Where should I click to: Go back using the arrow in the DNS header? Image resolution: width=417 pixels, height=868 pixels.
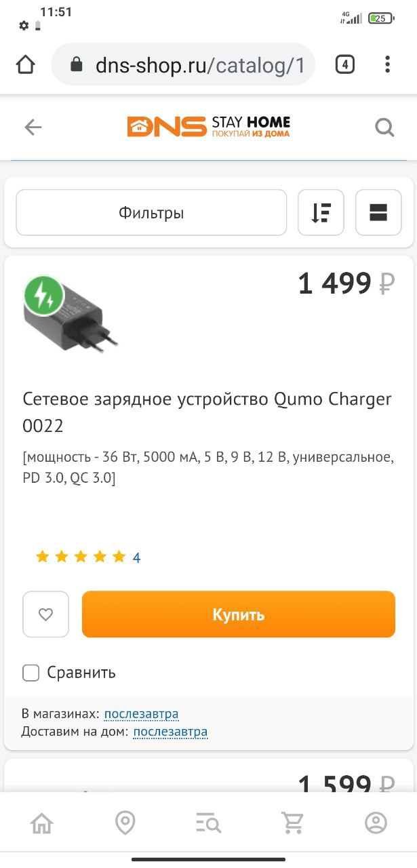click(x=33, y=127)
